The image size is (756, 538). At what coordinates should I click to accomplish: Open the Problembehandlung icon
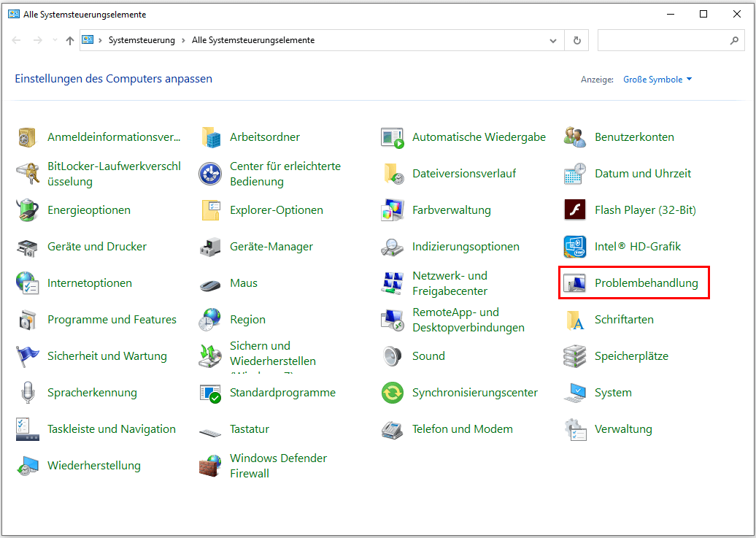pos(575,283)
